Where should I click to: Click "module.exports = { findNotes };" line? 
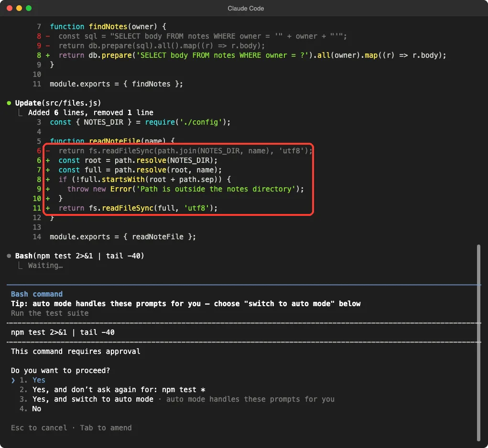(x=117, y=84)
